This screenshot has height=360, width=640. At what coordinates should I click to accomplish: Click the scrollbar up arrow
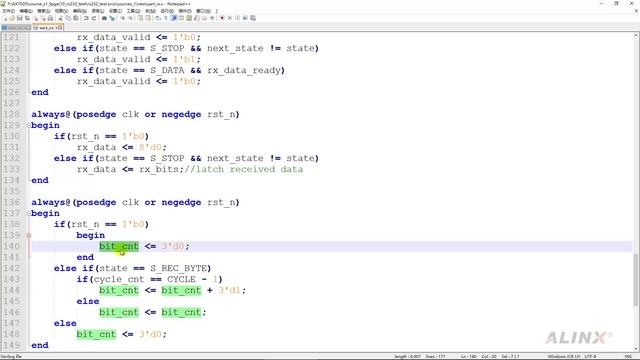636,36
